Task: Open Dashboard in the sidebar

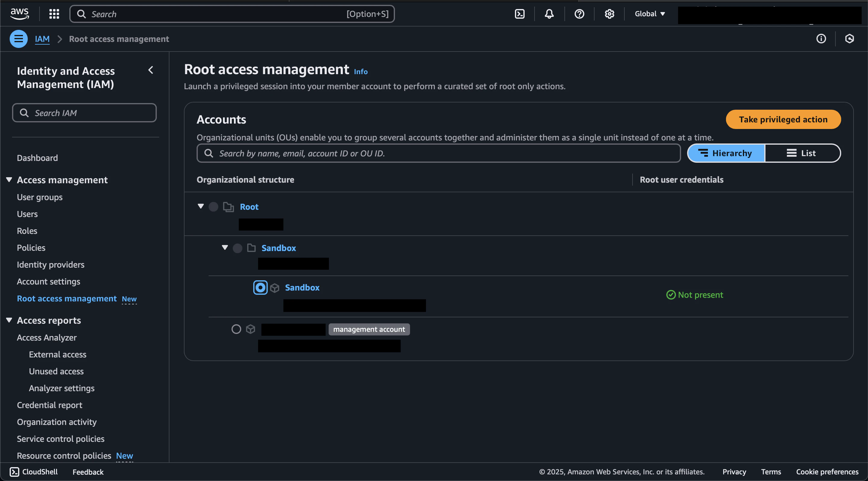Action: pyautogui.click(x=37, y=158)
